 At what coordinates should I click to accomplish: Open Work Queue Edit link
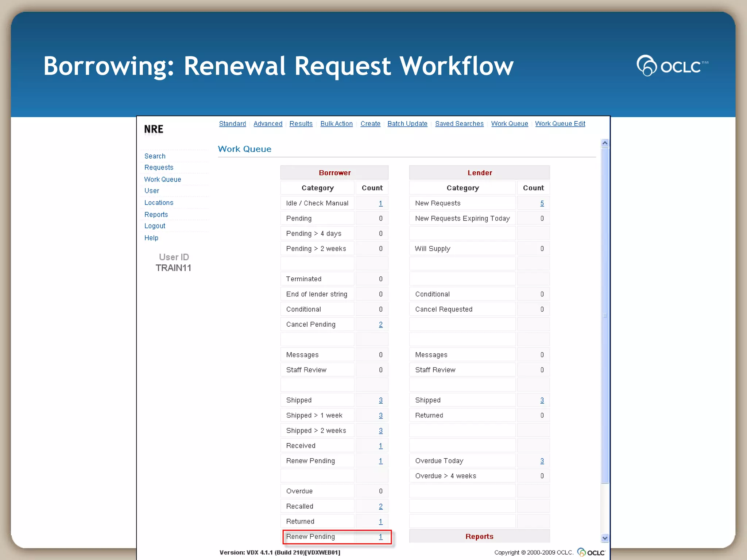(560, 124)
